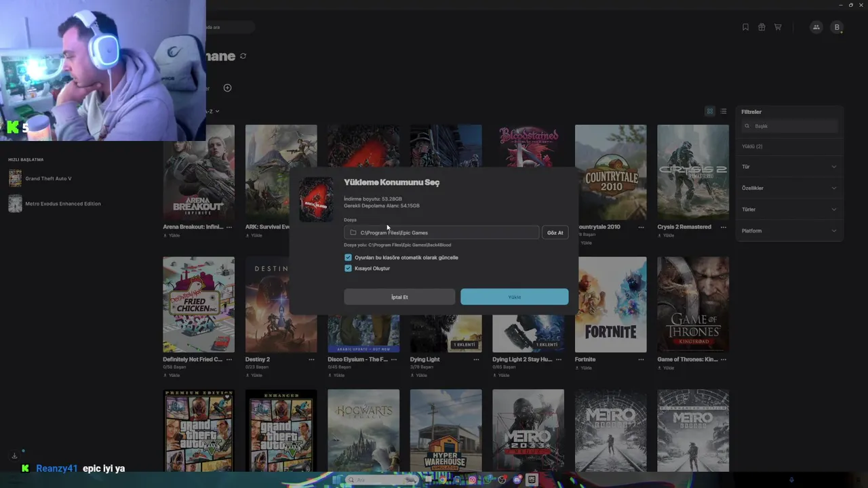Open the options ellipsis for Crysis 2 Remastered
The width and height of the screenshot is (868, 488).
click(x=723, y=227)
